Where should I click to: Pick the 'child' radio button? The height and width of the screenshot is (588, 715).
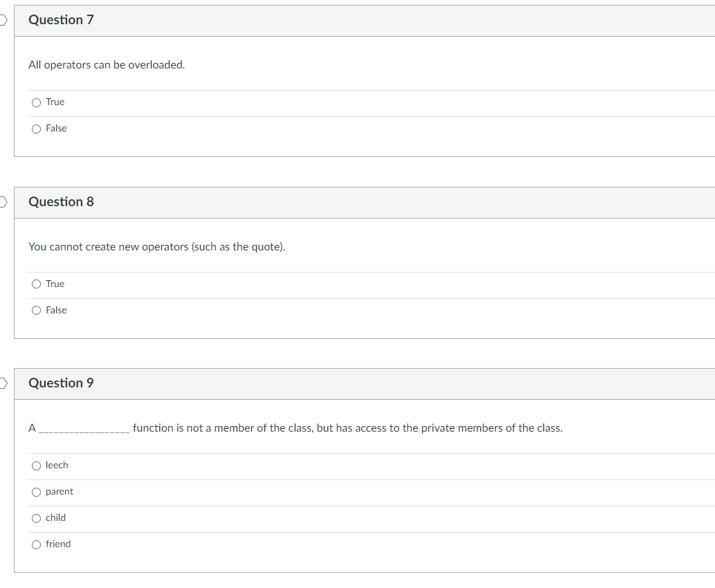36,518
